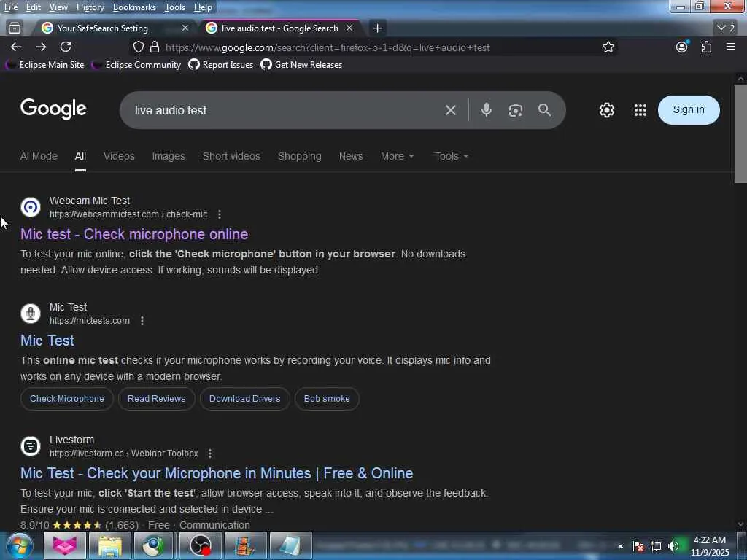Click the volume speaker tray icon
The height and width of the screenshot is (560, 747).
tap(673, 546)
